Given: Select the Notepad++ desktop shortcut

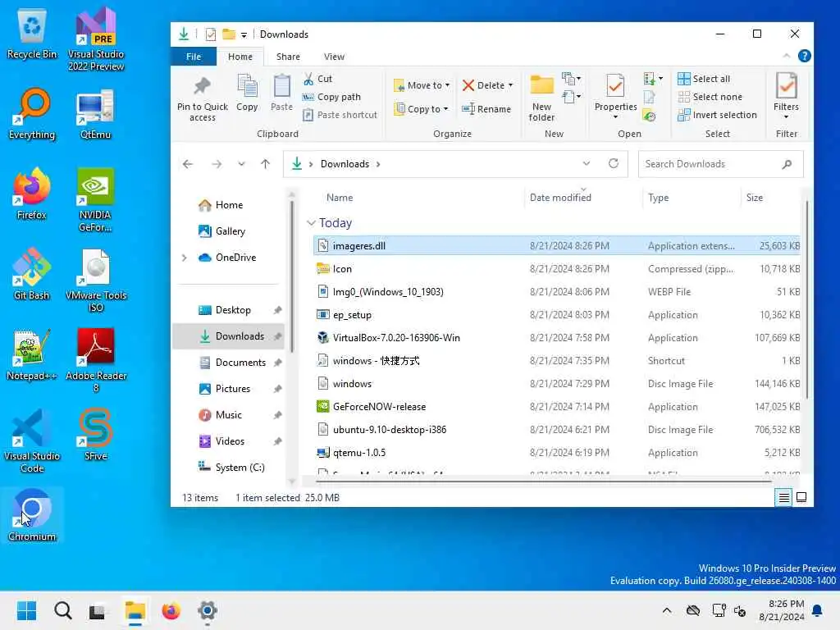Looking at the screenshot, I should [x=32, y=354].
